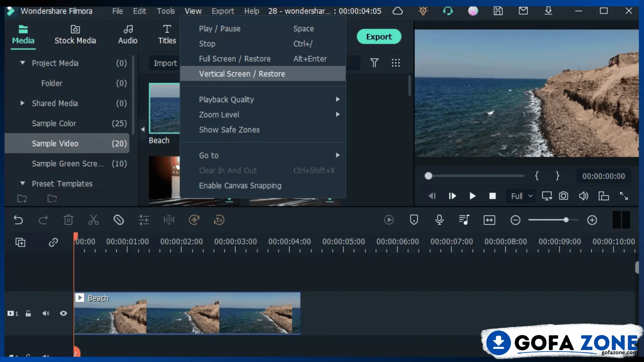This screenshot has width=644, height=362.
Task: Click the Undo arrow icon
Action: tap(18, 220)
